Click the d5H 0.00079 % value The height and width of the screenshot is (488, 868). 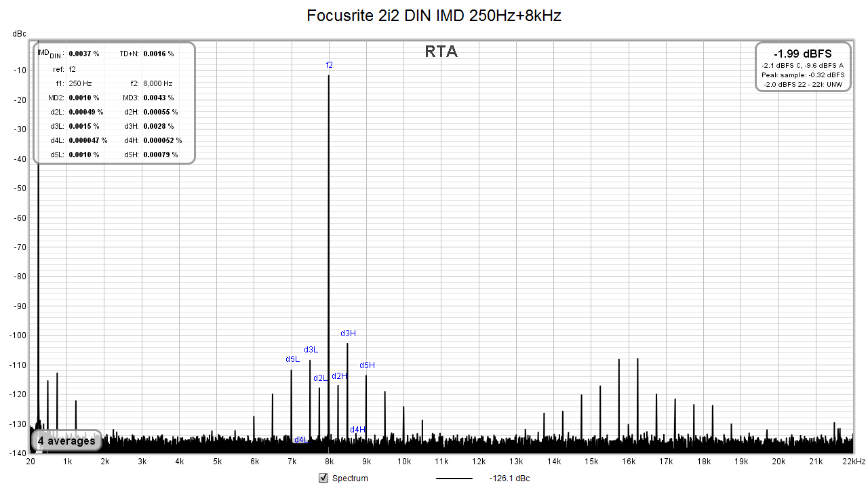[x=161, y=155]
